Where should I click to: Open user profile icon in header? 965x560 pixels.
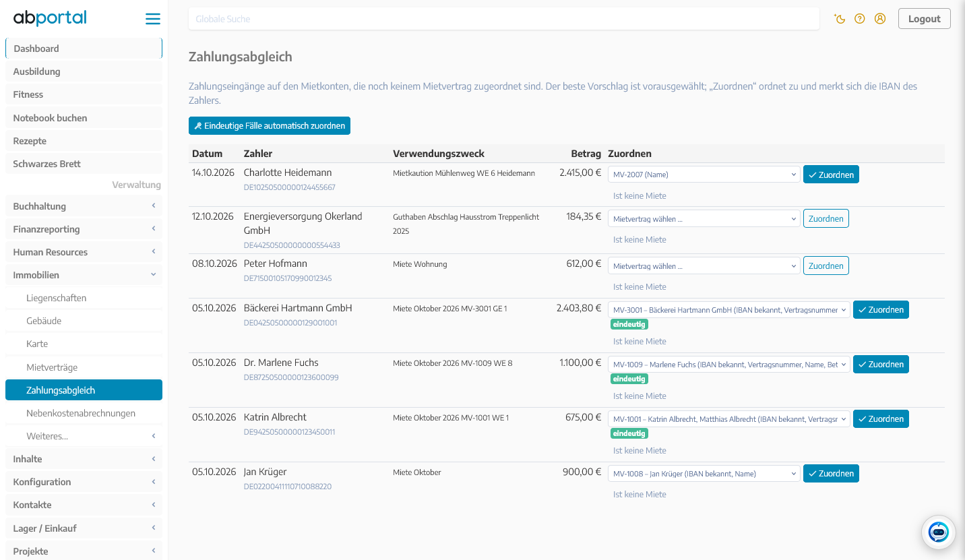pyautogui.click(x=880, y=19)
